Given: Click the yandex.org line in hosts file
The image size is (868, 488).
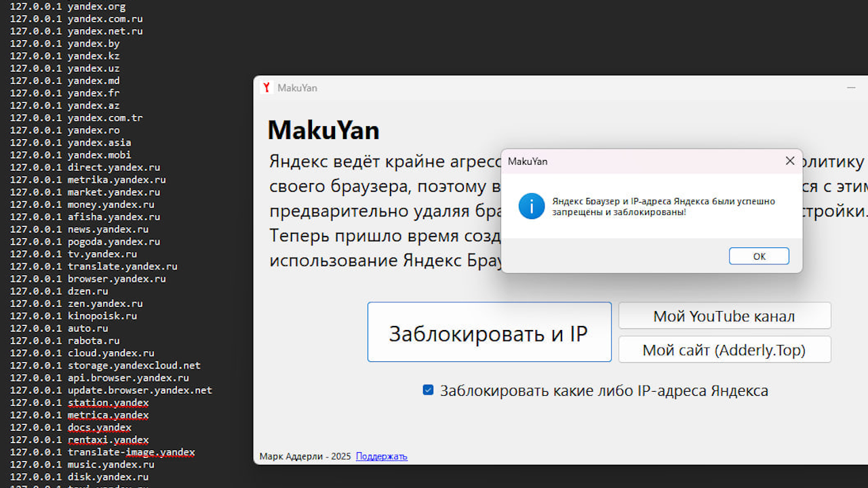Looking at the screenshot, I should pyautogui.click(x=68, y=6).
